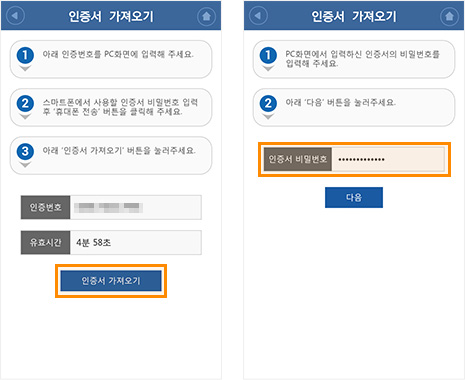Click step 1 badge on right screen
This screenshot has height=380, width=465.
268,55
